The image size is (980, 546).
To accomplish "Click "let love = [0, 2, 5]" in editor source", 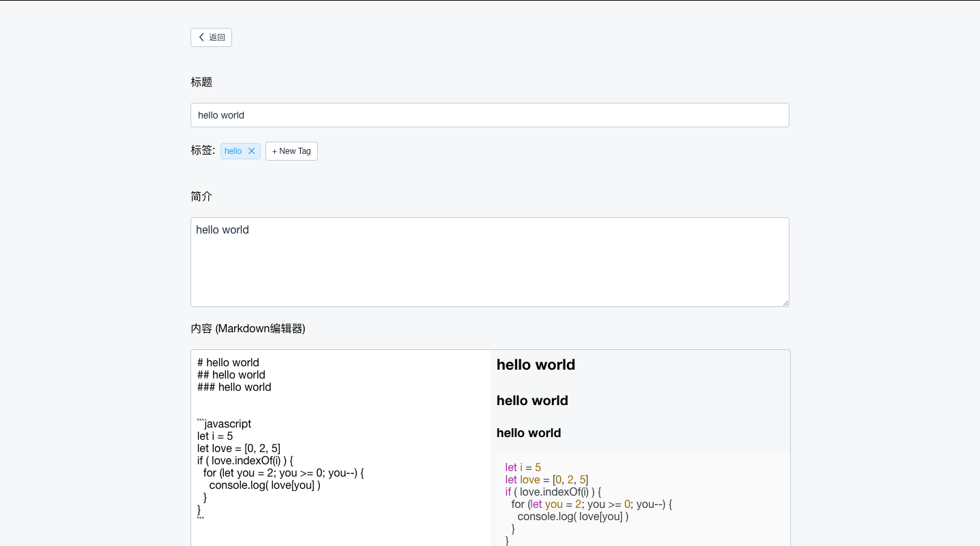I will tap(239, 448).
